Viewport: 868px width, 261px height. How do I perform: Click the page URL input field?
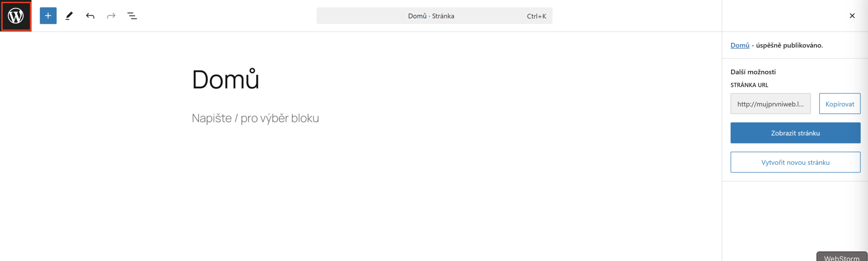pyautogui.click(x=770, y=104)
